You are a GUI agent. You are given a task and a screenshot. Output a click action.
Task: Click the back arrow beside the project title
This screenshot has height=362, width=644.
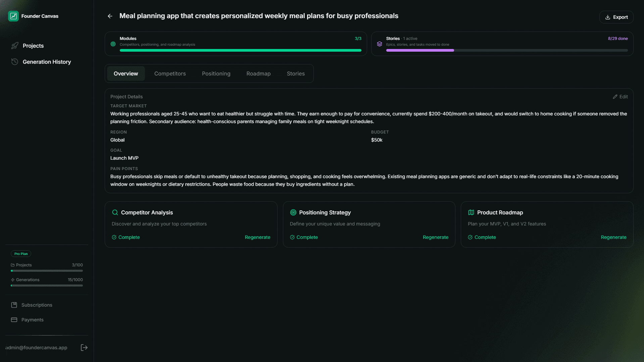[x=110, y=16]
